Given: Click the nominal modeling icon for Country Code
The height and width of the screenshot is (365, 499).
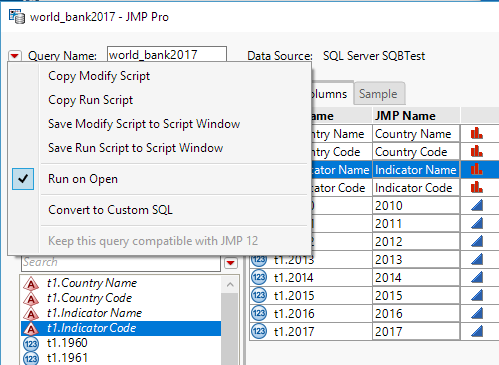Looking at the screenshot, I should coord(477,151).
